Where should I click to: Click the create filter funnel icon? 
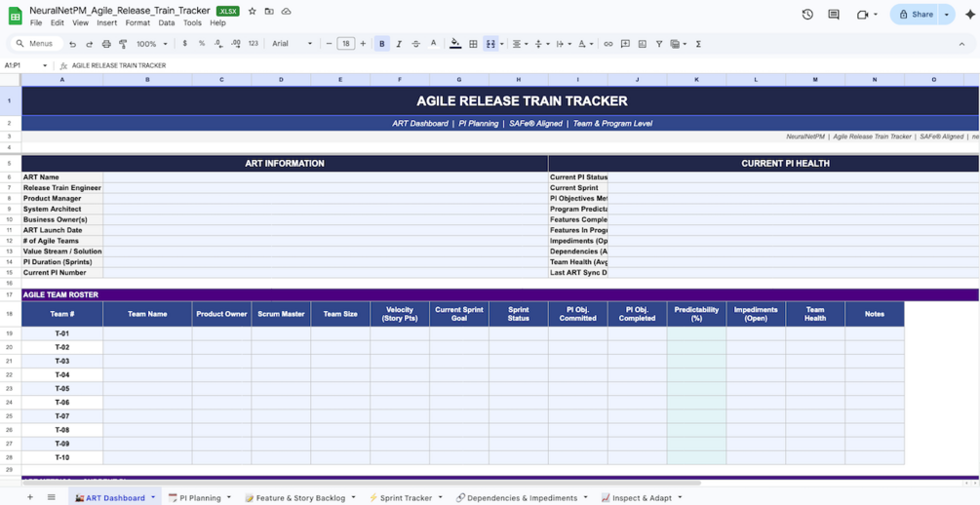point(659,44)
